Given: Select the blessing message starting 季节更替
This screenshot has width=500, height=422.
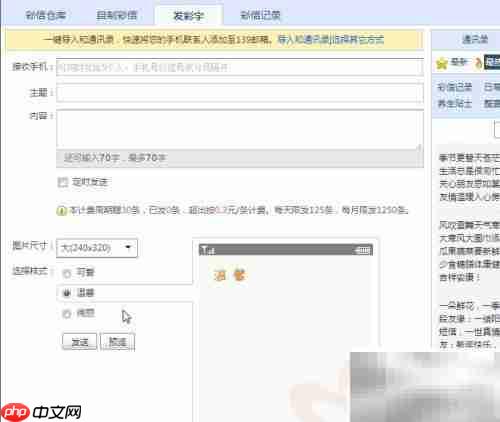Looking at the screenshot, I should click(469, 177).
